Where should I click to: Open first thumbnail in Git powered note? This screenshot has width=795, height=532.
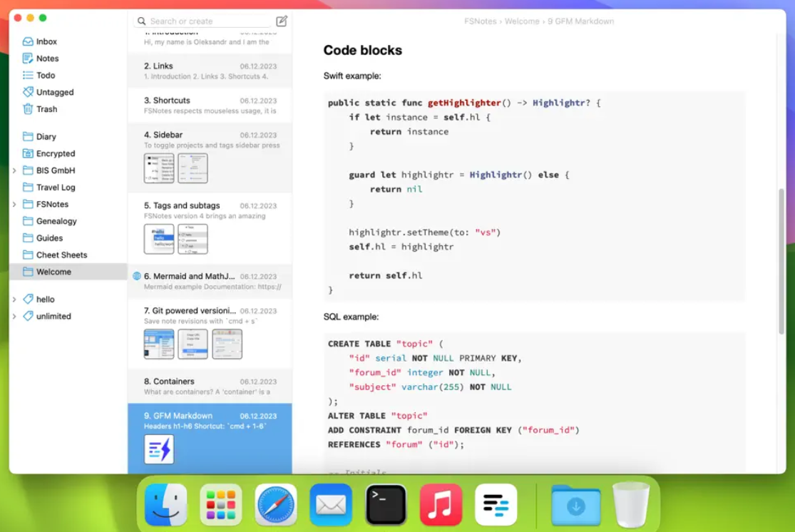[x=159, y=344]
